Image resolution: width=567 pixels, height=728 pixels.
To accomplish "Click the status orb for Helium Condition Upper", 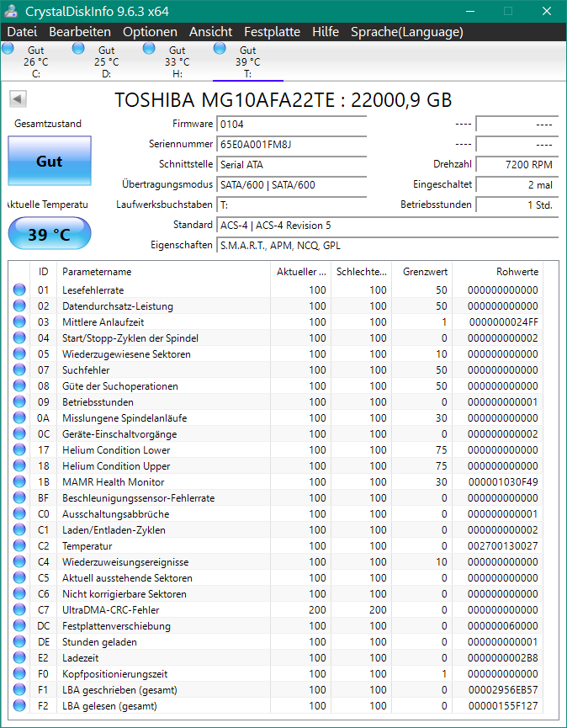I will click(x=19, y=465).
